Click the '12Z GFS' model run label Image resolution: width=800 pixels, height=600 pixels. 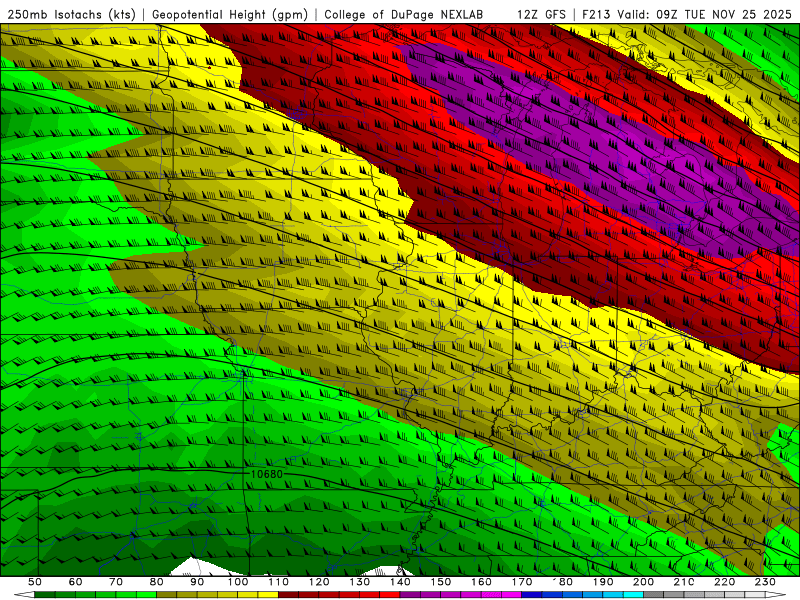(x=541, y=15)
